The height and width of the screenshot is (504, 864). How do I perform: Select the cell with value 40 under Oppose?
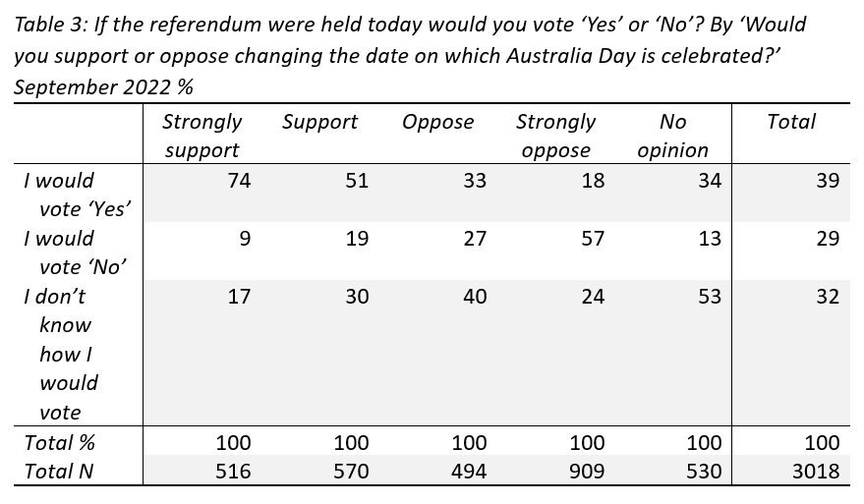point(474,297)
